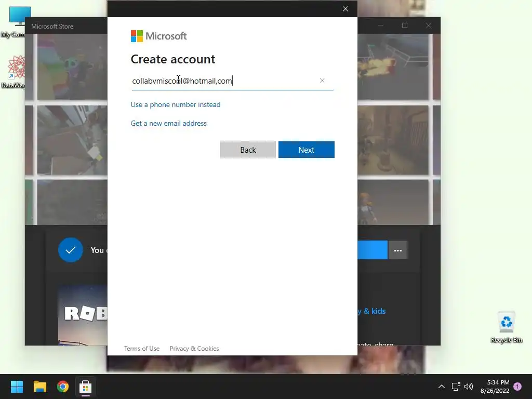This screenshot has height=399, width=532.
Task: Select the DataWa desktop shortcut icon
Action: point(15,72)
